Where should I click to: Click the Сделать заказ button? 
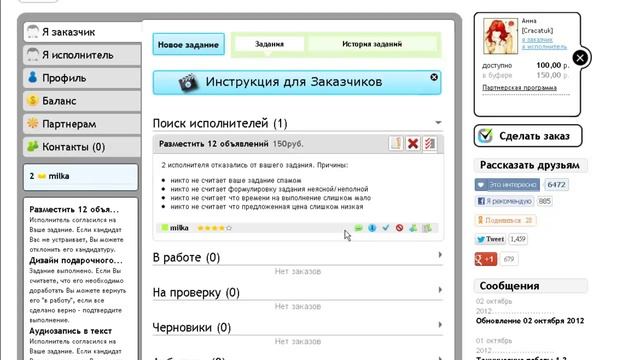pyautogui.click(x=528, y=136)
